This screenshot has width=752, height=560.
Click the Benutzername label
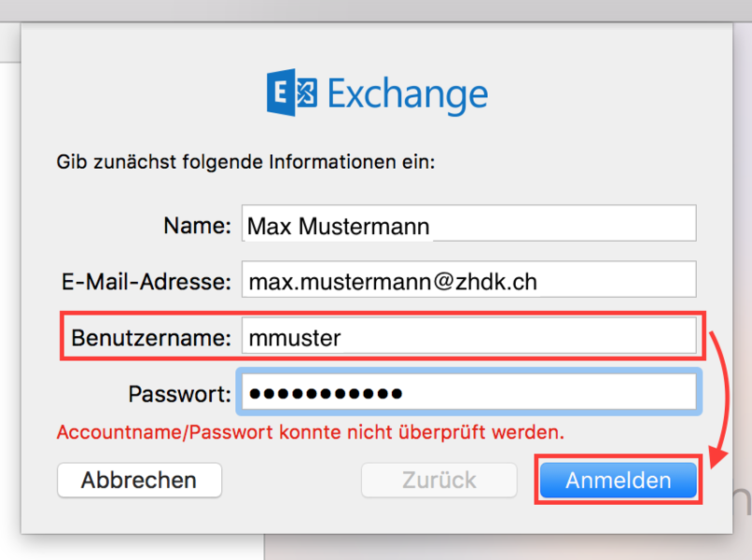[151, 337]
